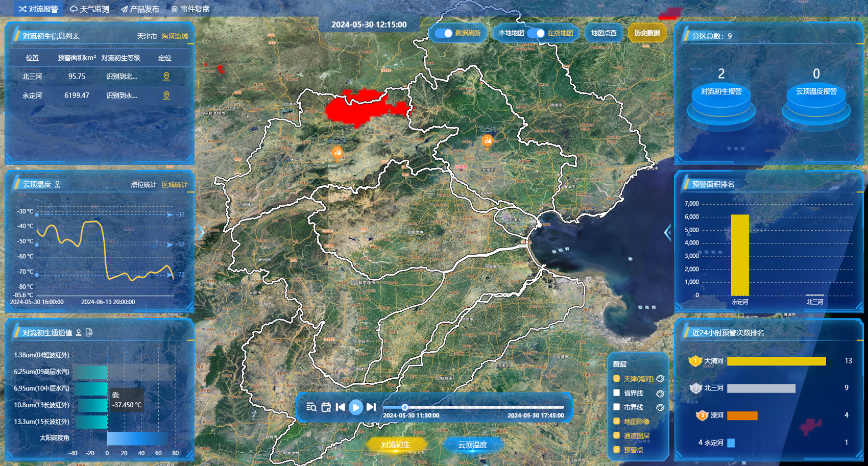Collapse the right panels using the chevron arrow
868x466 pixels.
(x=667, y=232)
